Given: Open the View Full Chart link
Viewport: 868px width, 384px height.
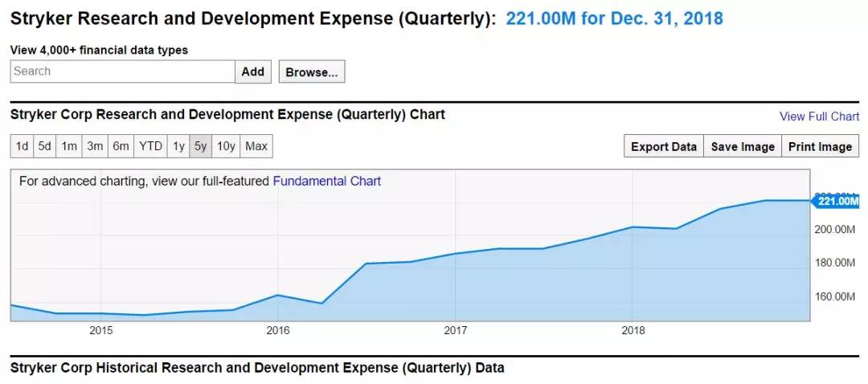Looking at the screenshot, I should pos(819,116).
